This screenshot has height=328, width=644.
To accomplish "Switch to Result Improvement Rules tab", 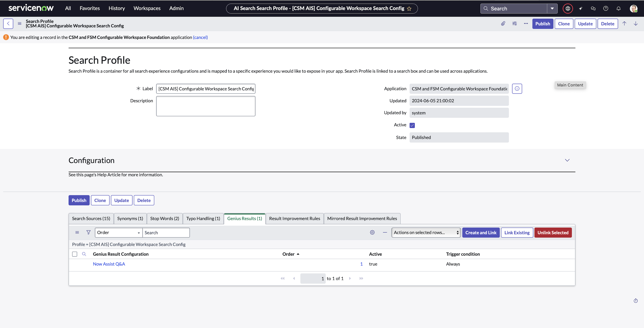I will pyautogui.click(x=295, y=219).
